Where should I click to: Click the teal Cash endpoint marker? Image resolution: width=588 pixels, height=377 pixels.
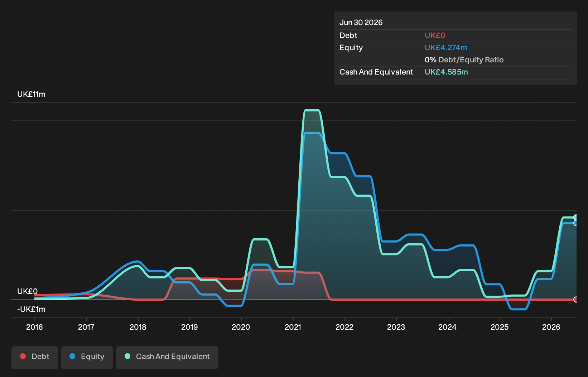click(x=576, y=218)
